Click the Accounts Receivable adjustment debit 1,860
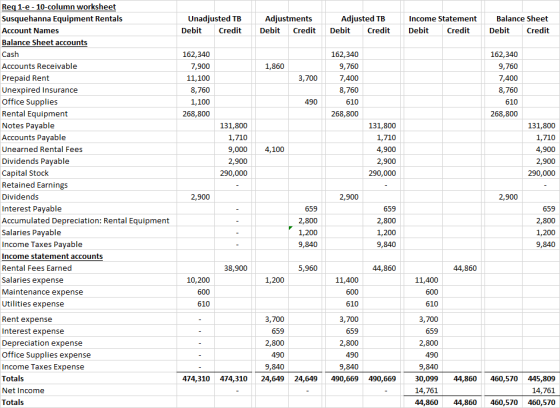 coord(272,66)
